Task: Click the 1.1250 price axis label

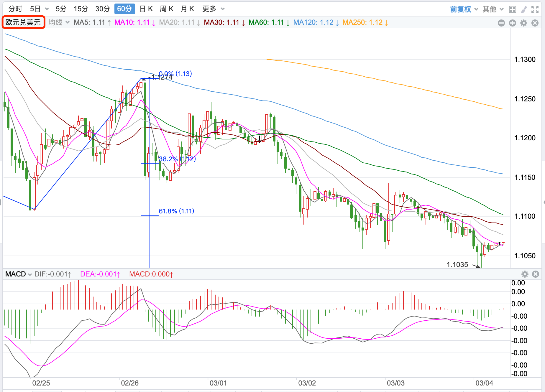Action: click(525, 99)
